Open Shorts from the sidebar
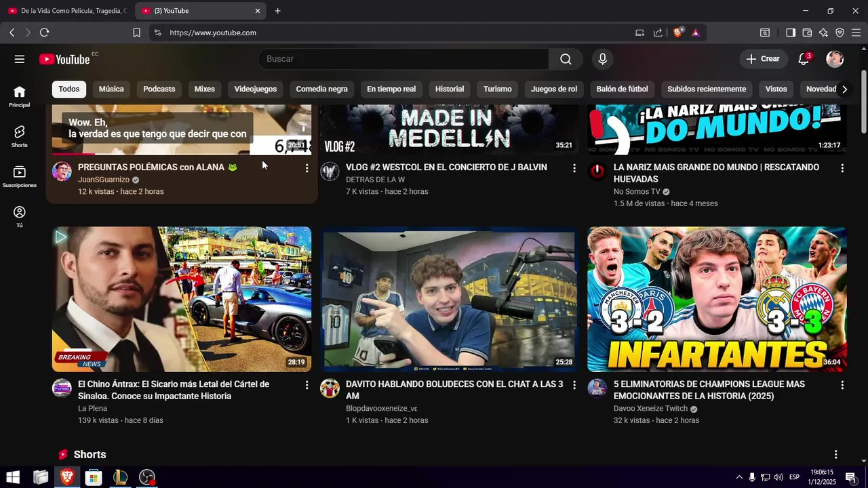 [x=20, y=136]
